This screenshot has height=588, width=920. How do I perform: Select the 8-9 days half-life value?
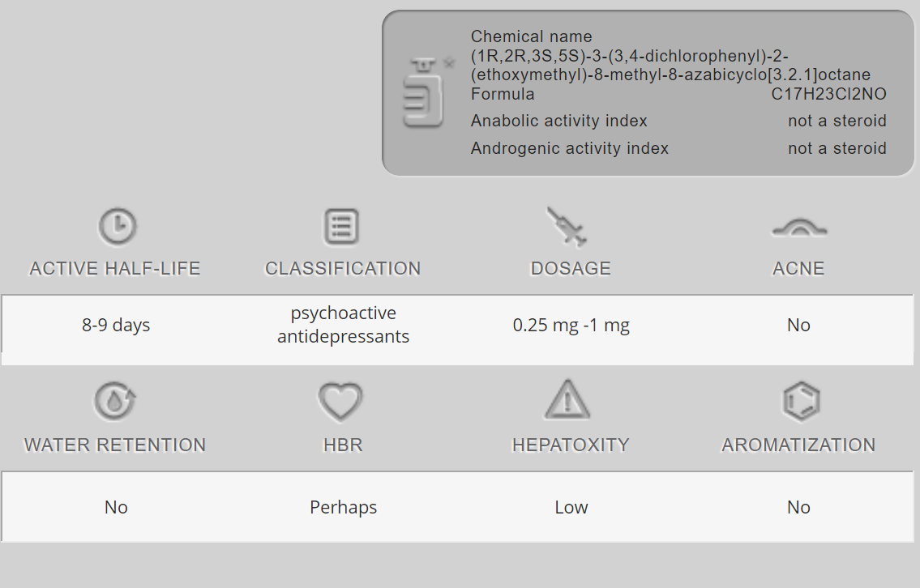coord(116,326)
